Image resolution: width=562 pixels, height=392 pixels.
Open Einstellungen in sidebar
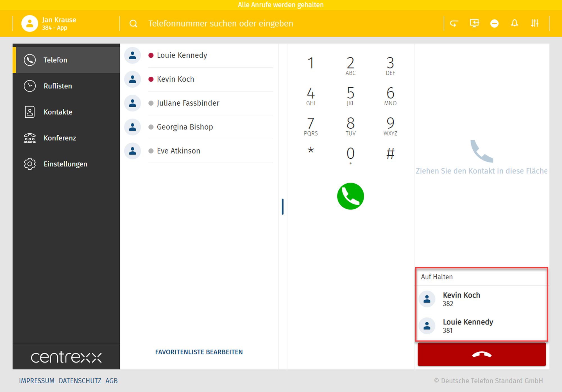(65, 164)
